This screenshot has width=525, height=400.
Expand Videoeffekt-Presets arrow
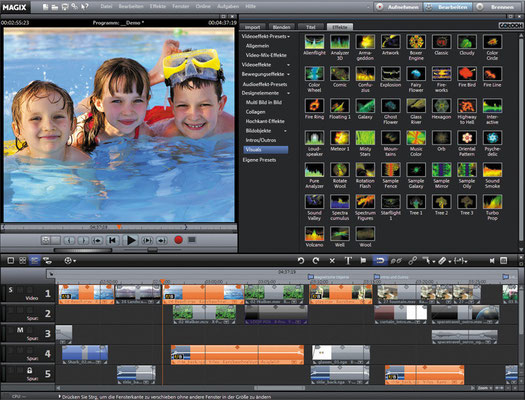click(289, 36)
